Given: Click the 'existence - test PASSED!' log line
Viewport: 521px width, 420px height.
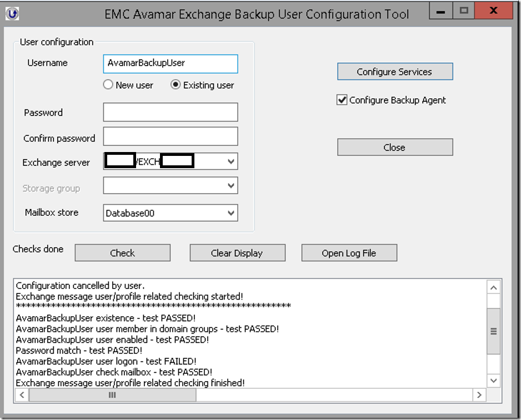Looking at the screenshot, I should (x=106, y=318).
